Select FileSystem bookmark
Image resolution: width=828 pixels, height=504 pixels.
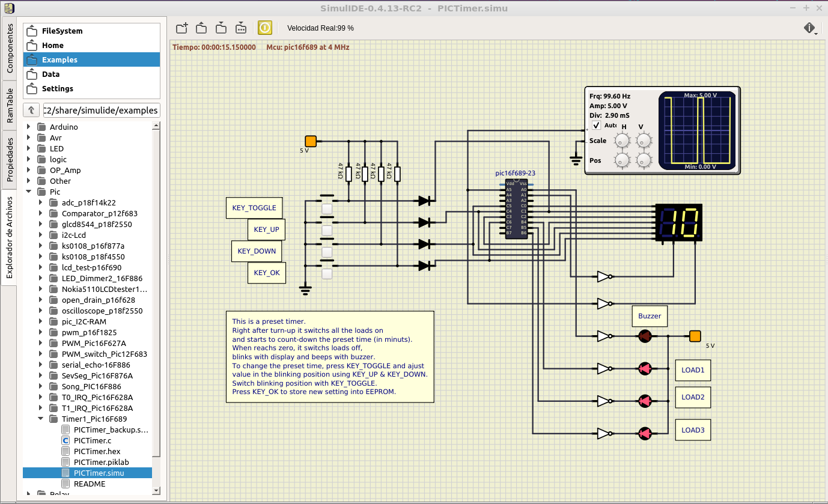pyautogui.click(x=91, y=31)
